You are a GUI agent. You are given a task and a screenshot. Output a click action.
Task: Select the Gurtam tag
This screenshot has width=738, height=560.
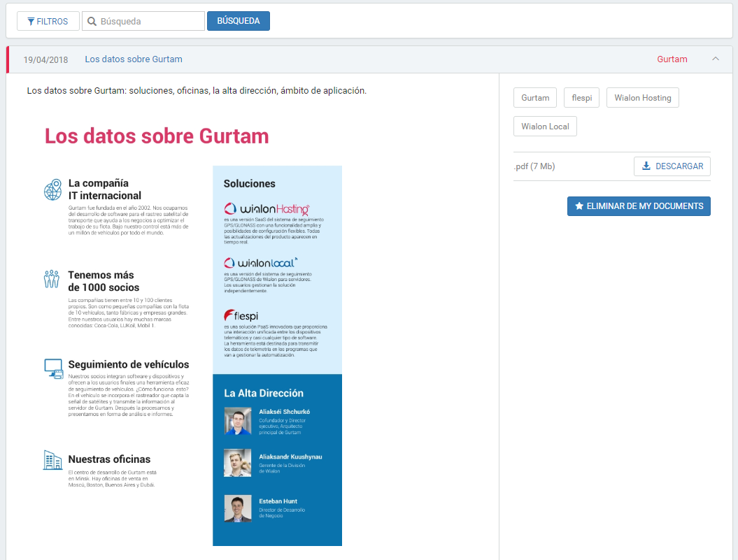pos(535,98)
